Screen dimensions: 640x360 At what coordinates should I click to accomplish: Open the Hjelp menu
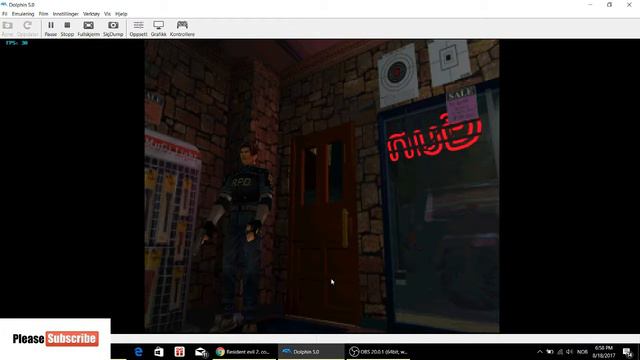click(121, 14)
